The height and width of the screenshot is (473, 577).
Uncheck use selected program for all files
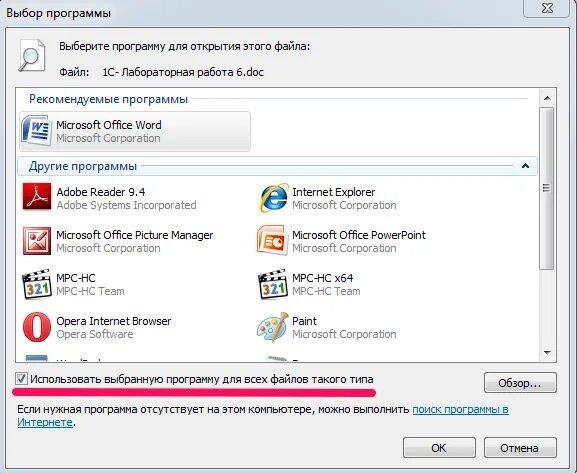21,379
